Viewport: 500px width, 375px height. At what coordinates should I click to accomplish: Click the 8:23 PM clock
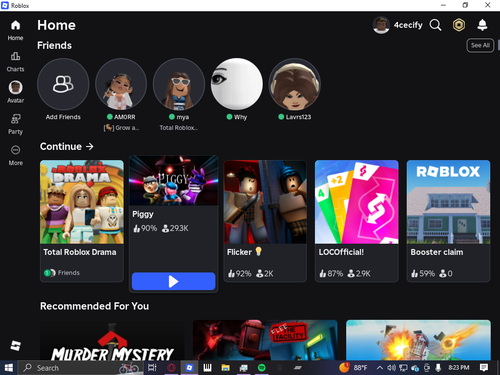point(459,368)
